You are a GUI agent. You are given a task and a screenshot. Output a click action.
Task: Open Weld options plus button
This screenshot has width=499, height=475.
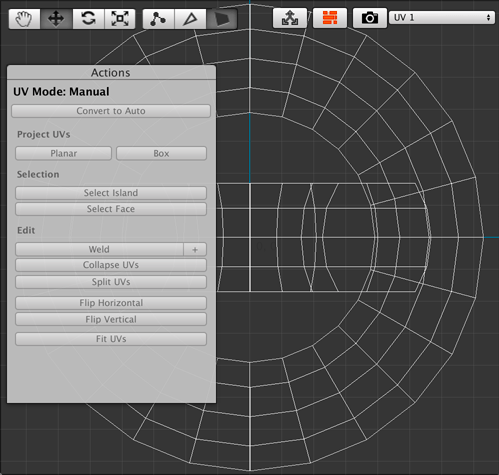(x=195, y=249)
